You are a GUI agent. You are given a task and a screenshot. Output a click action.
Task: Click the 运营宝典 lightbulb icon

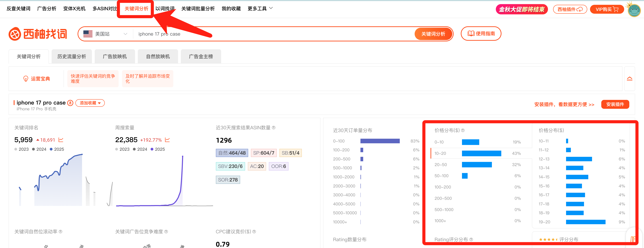[25, 79]
